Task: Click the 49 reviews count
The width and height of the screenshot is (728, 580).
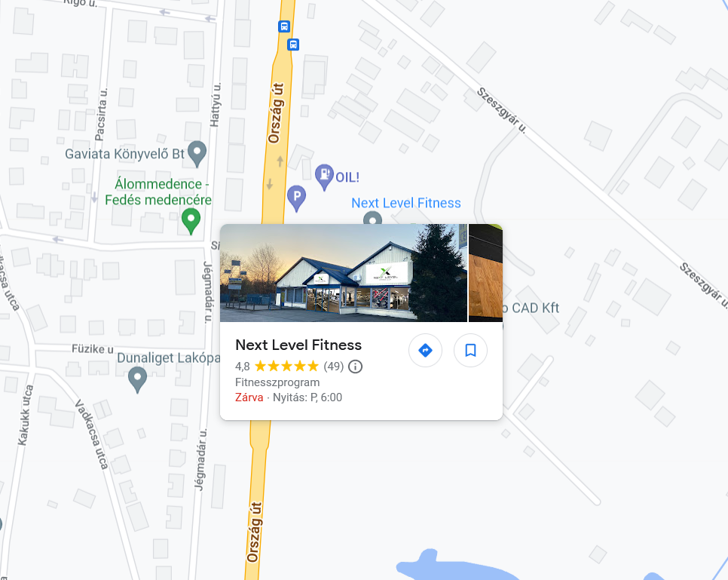Action: click(333, 367)
